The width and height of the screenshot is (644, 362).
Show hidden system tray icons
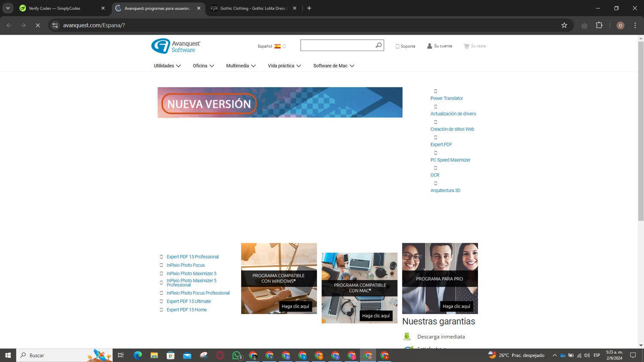[554, 355]
